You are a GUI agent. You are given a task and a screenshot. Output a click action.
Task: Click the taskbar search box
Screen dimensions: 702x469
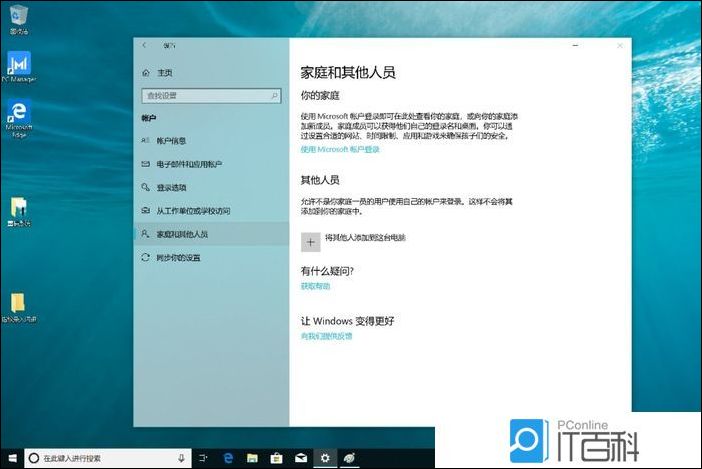pos(108,458)
